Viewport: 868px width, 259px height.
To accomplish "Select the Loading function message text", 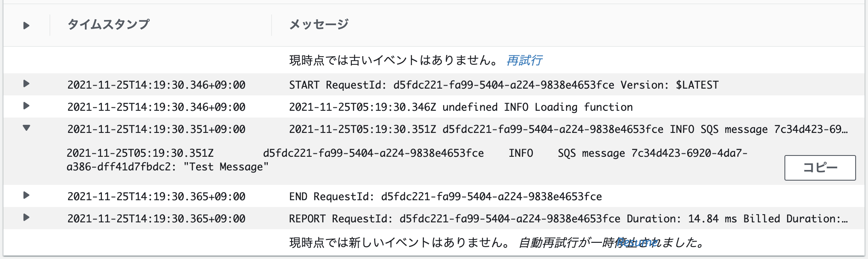I will pyautogui.click(x=460, y=107).
